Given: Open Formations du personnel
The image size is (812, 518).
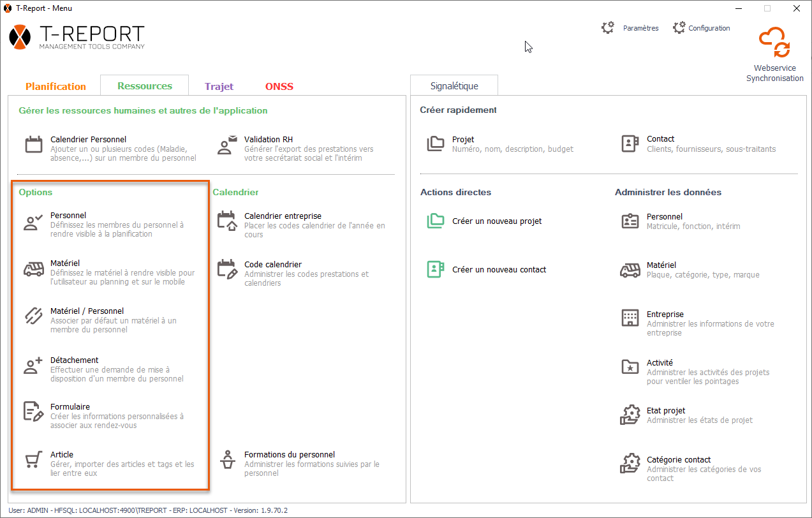Looking at the screenshot, I should click(289, 455).
